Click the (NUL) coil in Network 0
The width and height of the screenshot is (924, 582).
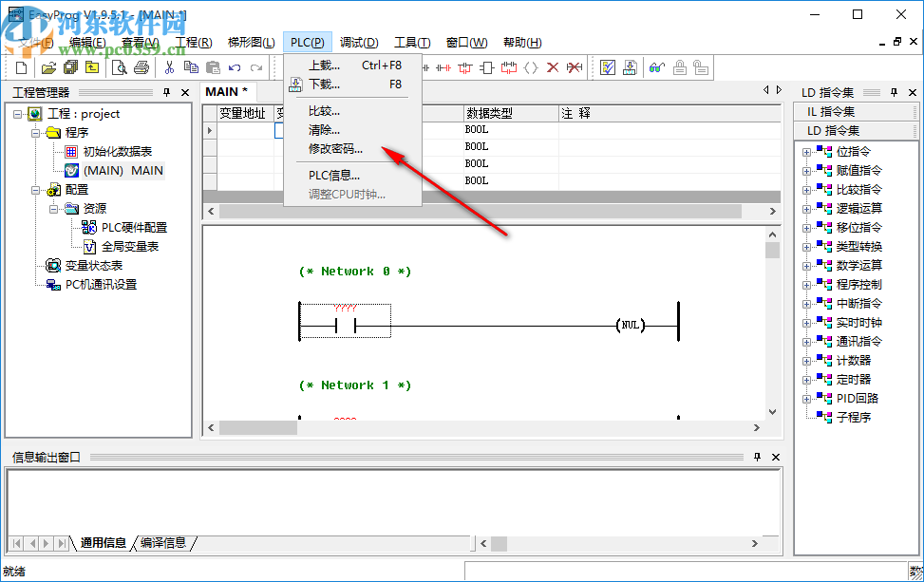631,325
